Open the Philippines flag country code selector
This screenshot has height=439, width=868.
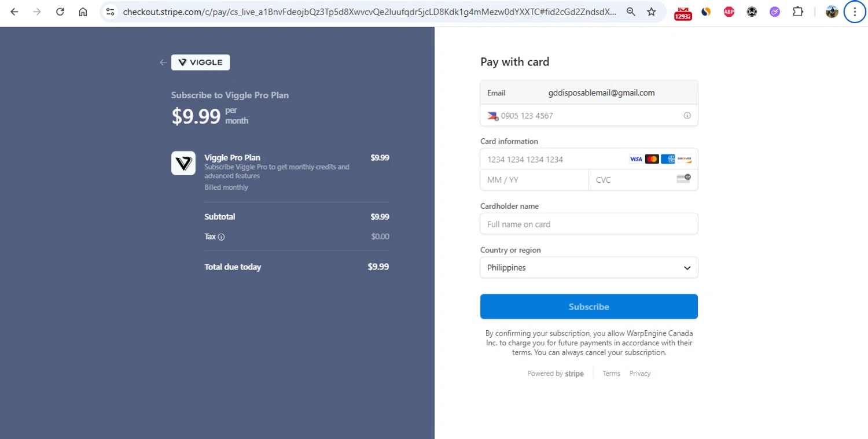(x=493, y=116)
